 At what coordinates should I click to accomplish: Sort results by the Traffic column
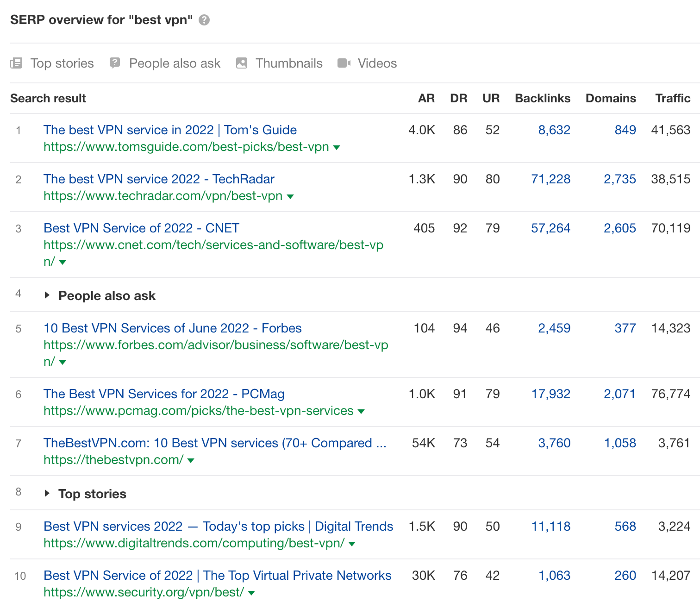pos(673,98)
